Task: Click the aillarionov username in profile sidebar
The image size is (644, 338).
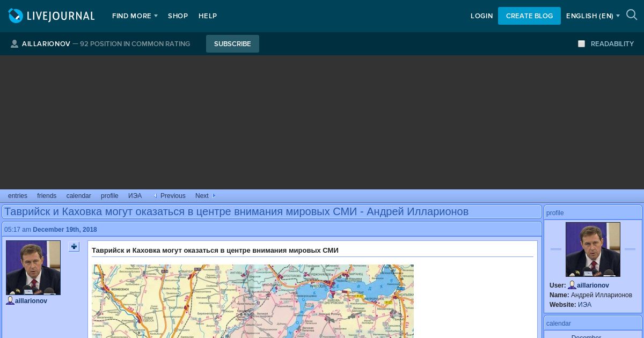Action: pos(593,285)
